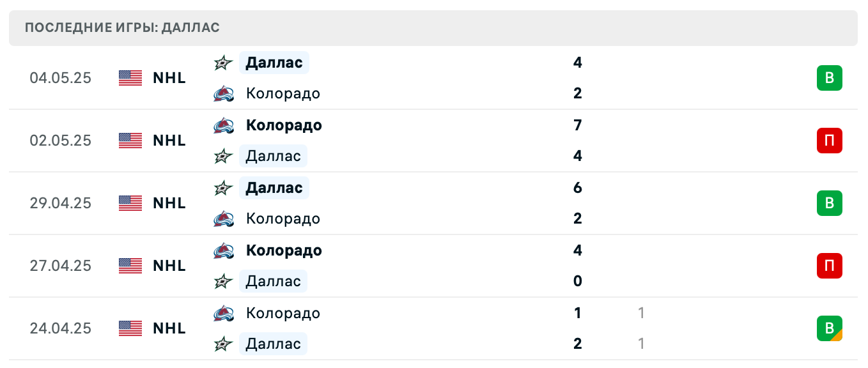Open the NHL label in the top match row
Screen dimensions: 868x368
[x=168, y=78]
